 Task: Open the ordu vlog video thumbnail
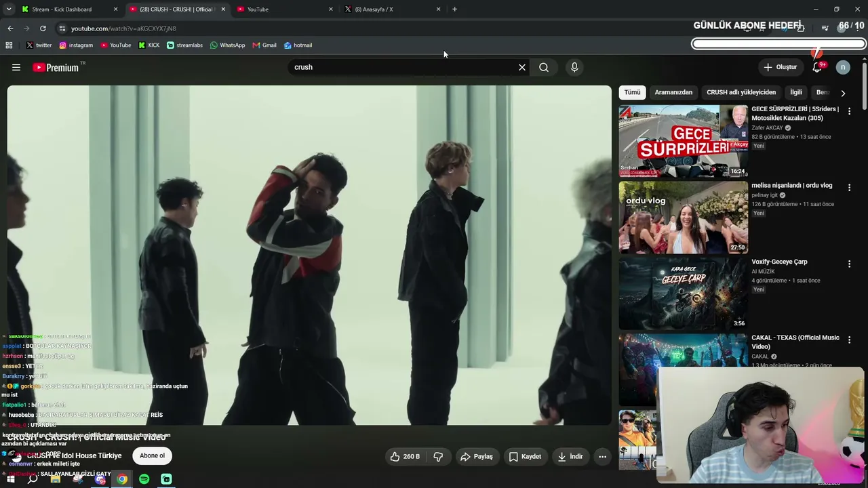(683, 218)
